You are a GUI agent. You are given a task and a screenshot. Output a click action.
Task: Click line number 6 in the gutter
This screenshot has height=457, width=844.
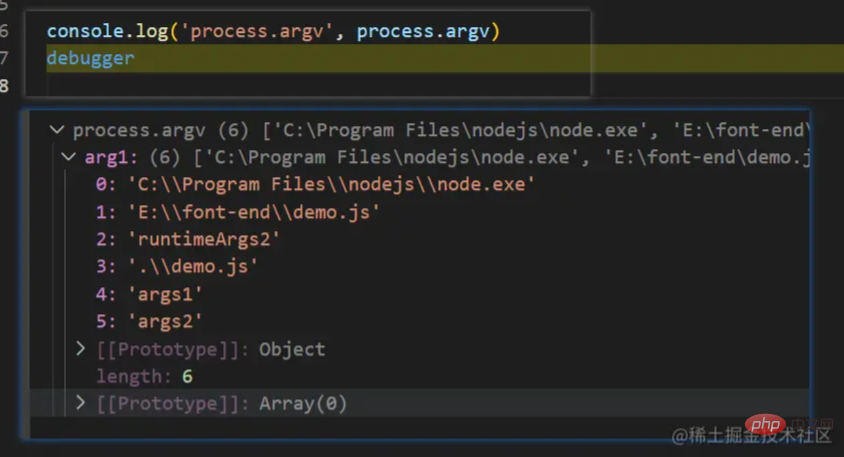pyautogui.click(x=5, y=31)
